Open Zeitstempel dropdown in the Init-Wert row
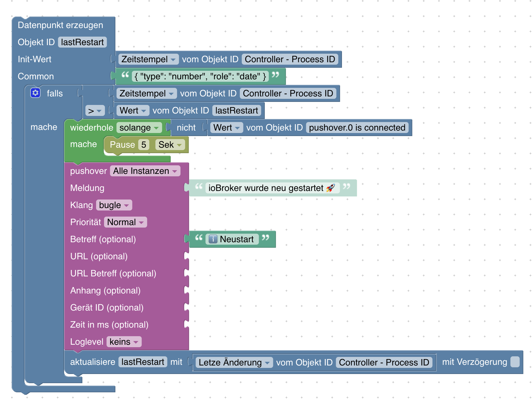532x410 pixels. click(x=148, y=59)
